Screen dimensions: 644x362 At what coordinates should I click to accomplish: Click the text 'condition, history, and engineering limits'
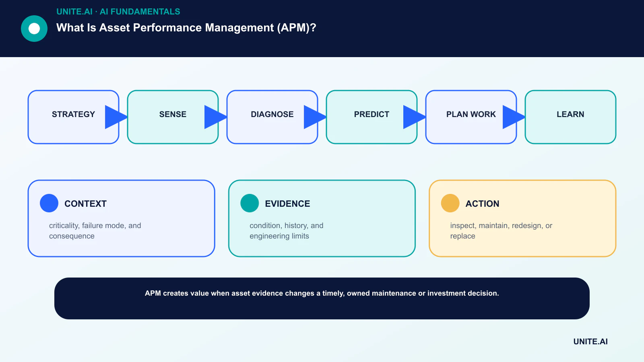coord(286,231)
